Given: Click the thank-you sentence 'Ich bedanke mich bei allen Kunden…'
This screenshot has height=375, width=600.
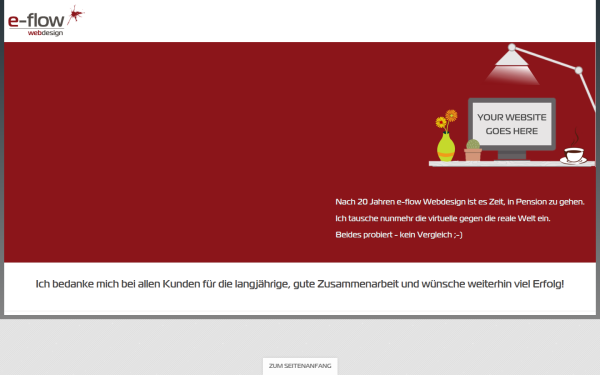Looking at the screenshot, I should (300, 284).
